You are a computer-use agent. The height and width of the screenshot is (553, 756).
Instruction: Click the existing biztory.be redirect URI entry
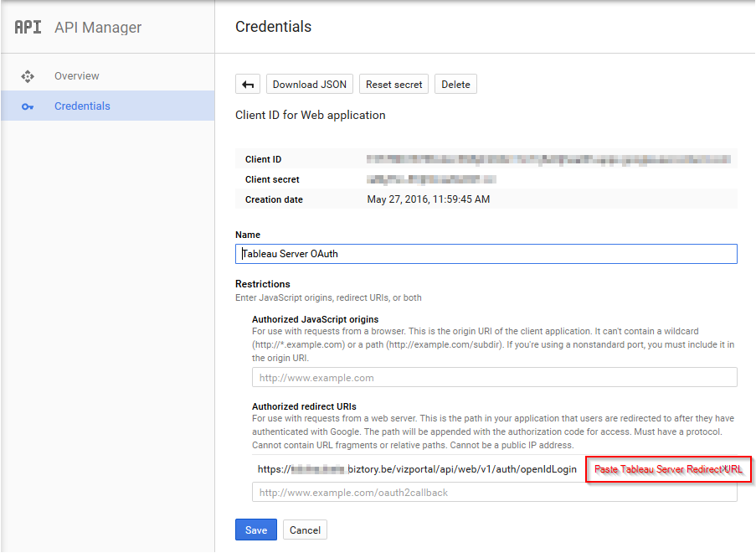pyautogui.click(x=417, y=469)
